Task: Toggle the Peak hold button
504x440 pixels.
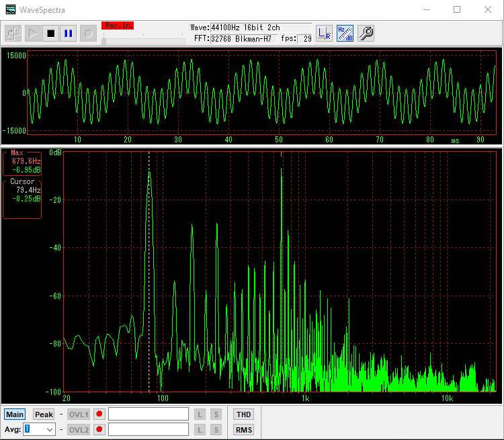Action: coord(44,414)
